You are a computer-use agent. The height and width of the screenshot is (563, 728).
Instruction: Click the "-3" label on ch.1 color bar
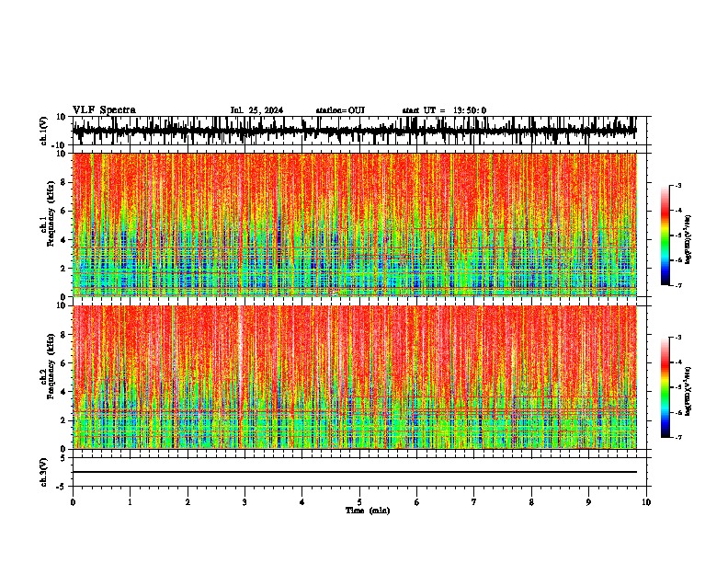click(678, 185)
